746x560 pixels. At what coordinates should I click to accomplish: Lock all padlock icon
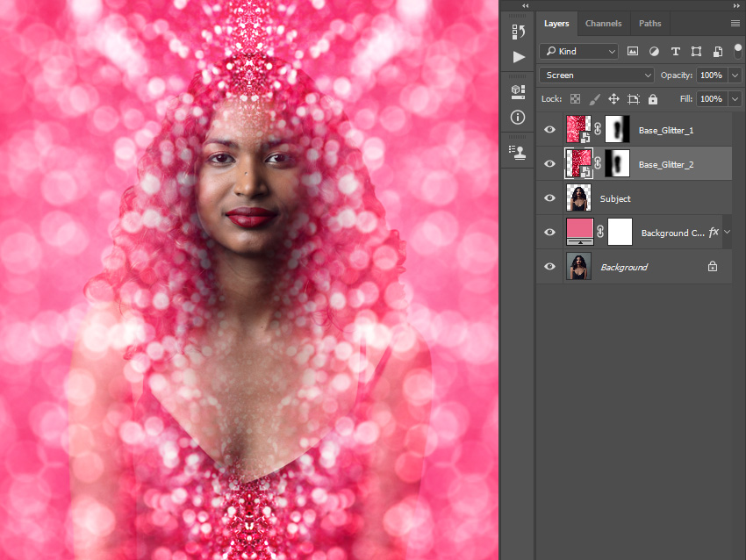(653, 99)
